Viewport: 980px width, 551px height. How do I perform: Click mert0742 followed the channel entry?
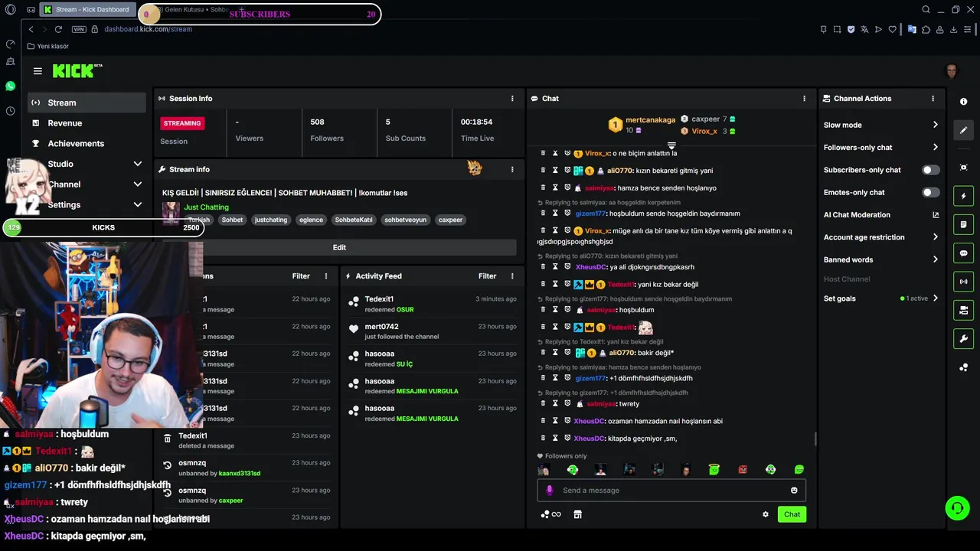[x=432, y=331]
